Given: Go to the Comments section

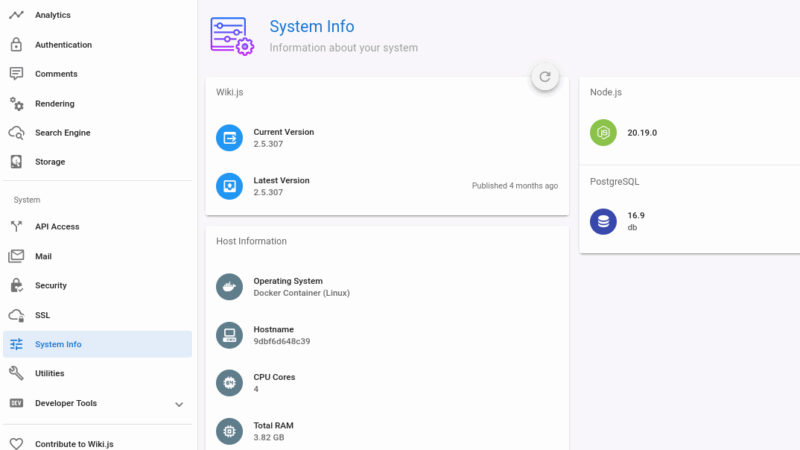Looking at the screenshot, I should (x=97, y=74).
